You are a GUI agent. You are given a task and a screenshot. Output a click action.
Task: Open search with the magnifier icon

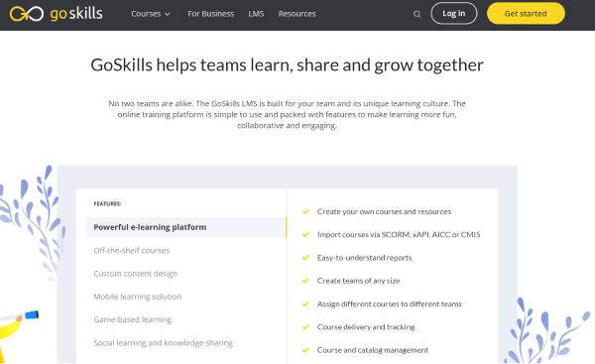coord(416,14)
